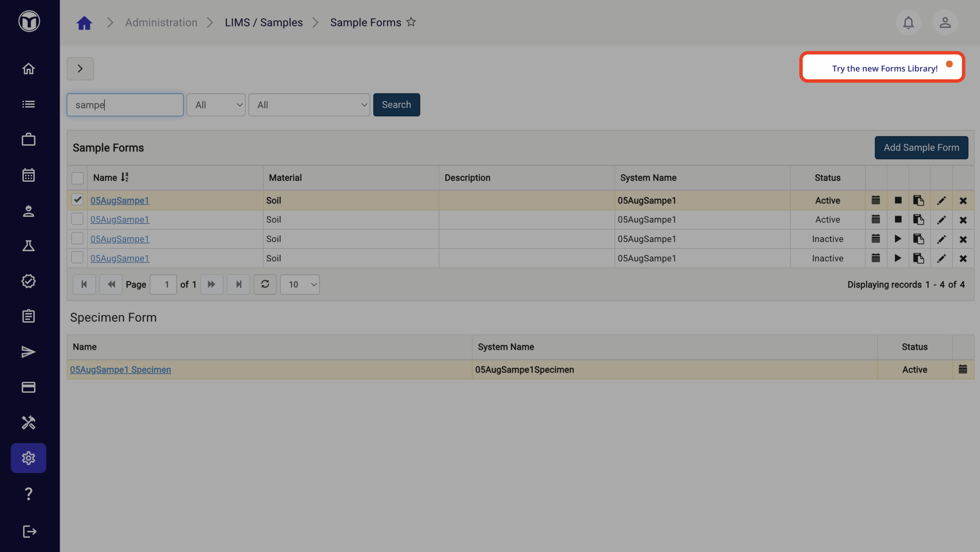Click the first row's copy form icon
Viewport: 980px width, 552px height.
click(x=918, y=200)
